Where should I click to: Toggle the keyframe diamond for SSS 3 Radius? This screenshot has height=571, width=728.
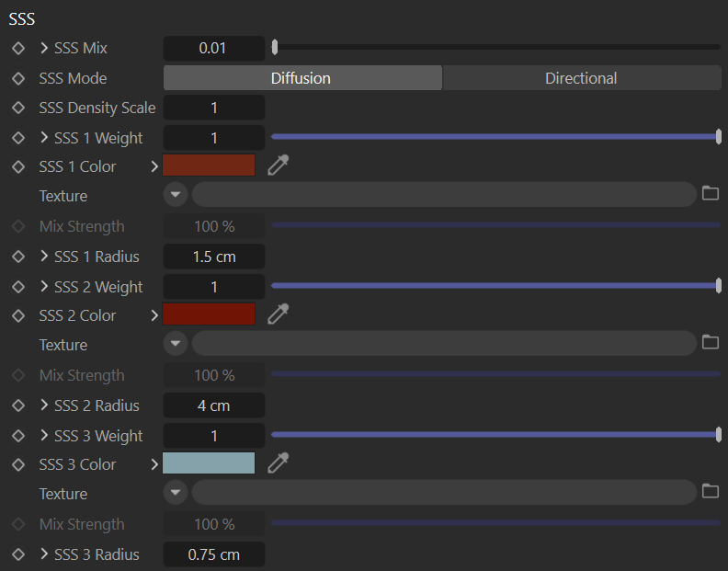(x=18, y=554)
